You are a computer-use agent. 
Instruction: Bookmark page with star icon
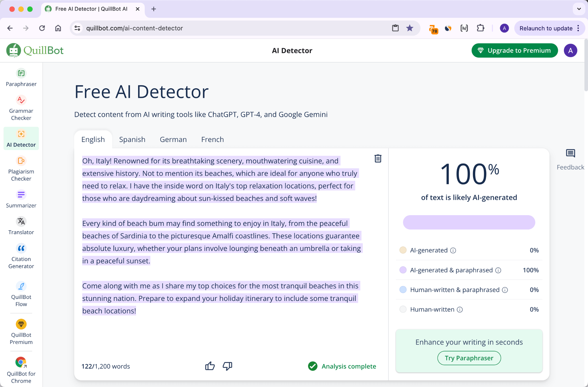click(410, 28)
